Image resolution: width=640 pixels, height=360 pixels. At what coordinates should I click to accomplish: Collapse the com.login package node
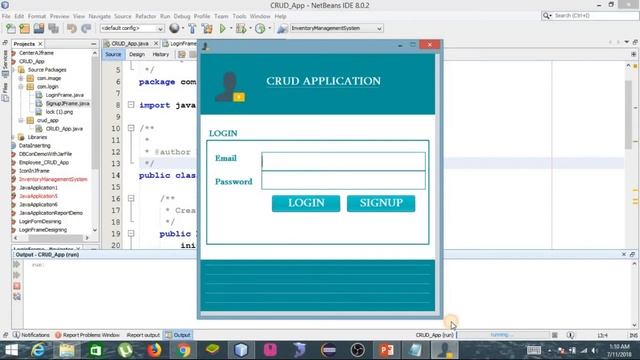click(21, 87)
